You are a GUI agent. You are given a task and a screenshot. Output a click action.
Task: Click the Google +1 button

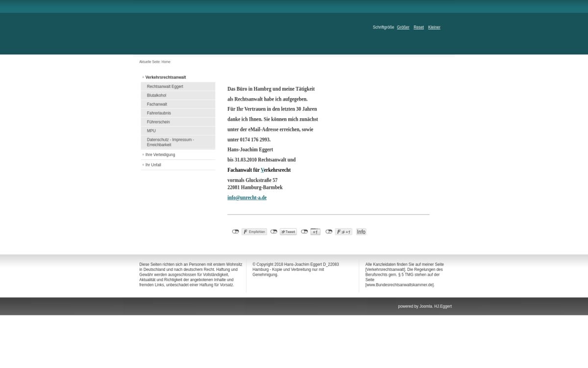315,232
